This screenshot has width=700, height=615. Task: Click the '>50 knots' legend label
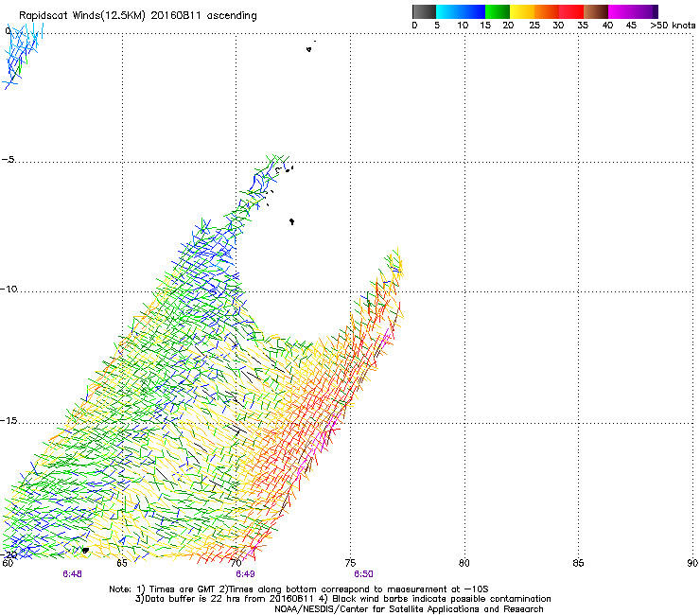673,26
